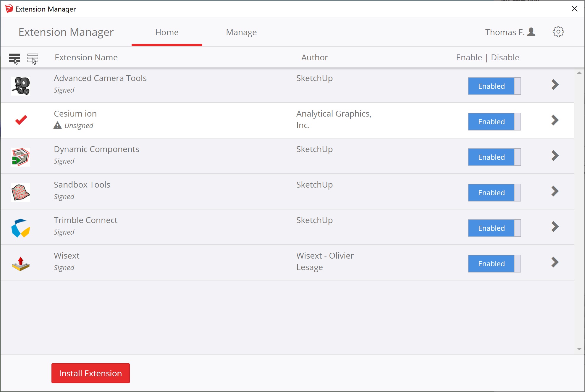Click the deselect-all extensions icon
This screenshot has height=392, width=585.
tap(33, 58)
